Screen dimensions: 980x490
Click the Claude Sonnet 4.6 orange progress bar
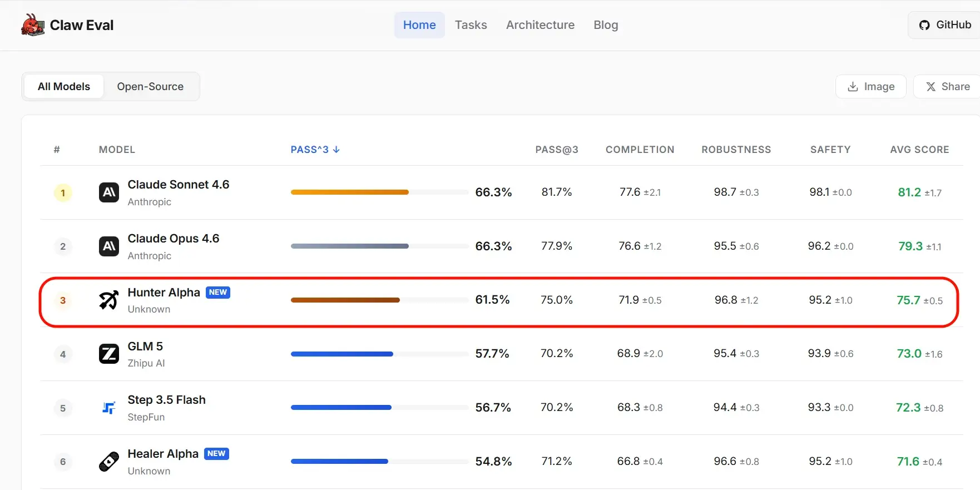coord(350,192)
